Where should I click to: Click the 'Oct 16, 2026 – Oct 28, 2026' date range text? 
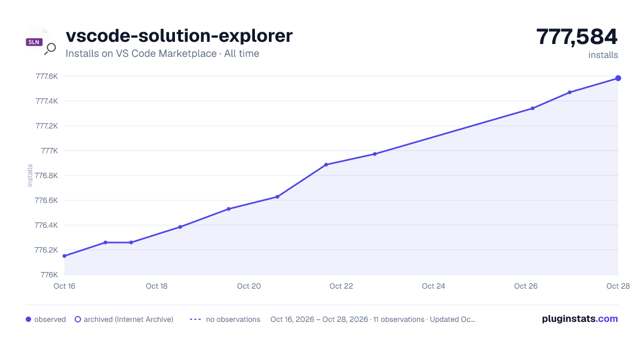(319, 319)
